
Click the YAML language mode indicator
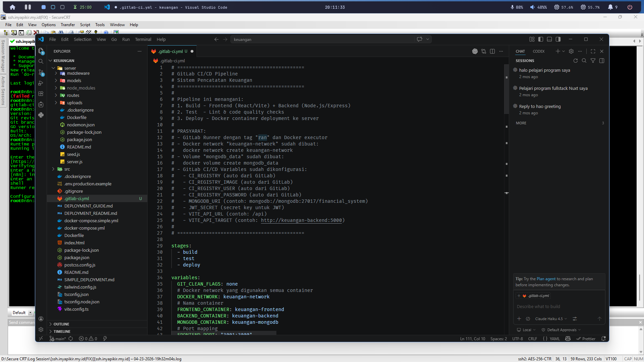[x=551, y=339]
